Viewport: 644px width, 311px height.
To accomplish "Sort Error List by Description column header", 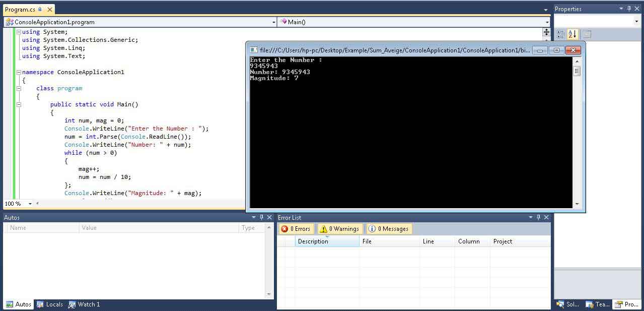I will click(327, 241).
